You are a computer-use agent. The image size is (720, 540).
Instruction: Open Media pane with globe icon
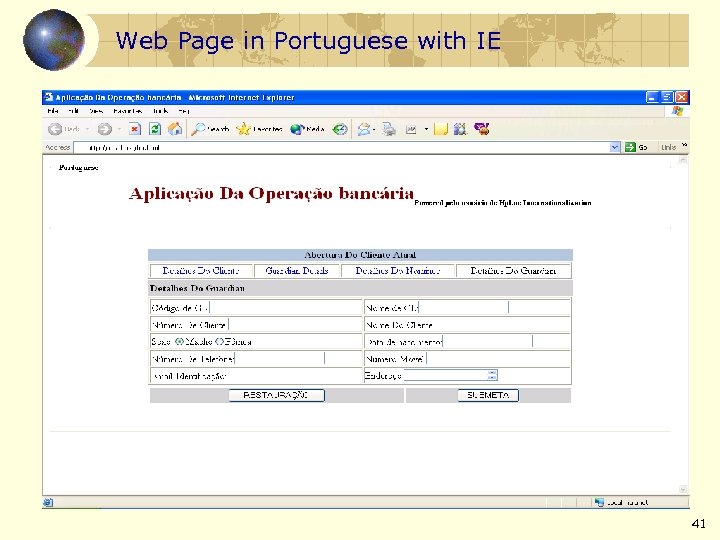click(x=297, y=129)
